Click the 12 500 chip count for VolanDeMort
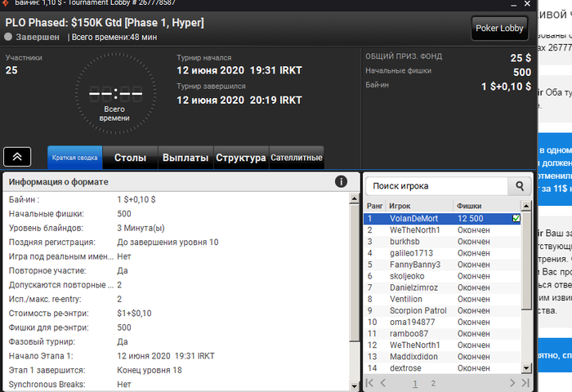 coord(471,218)
